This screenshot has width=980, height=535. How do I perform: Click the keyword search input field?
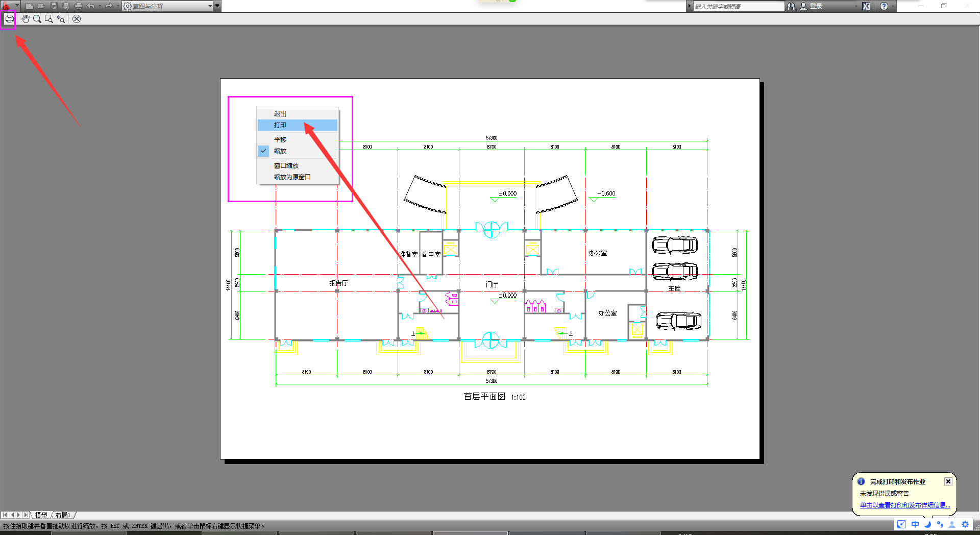coord(738,6)
